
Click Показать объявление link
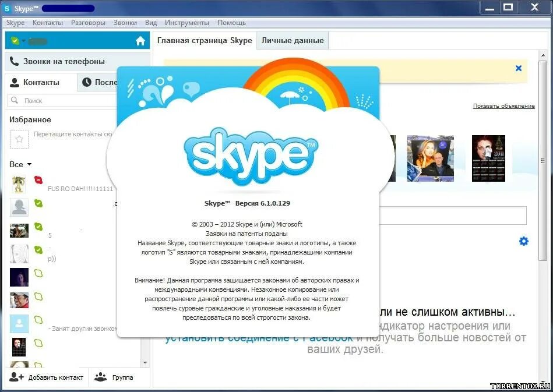click(x=503, y=106)
